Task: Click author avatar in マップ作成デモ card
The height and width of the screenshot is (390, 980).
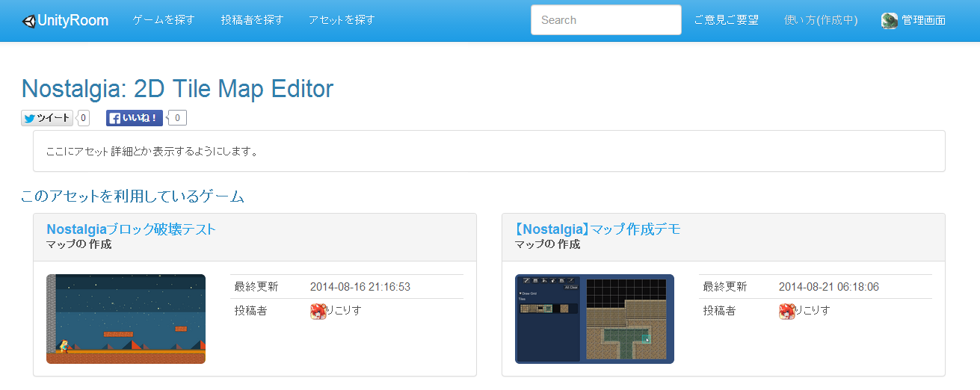Action: coord(787,312)
